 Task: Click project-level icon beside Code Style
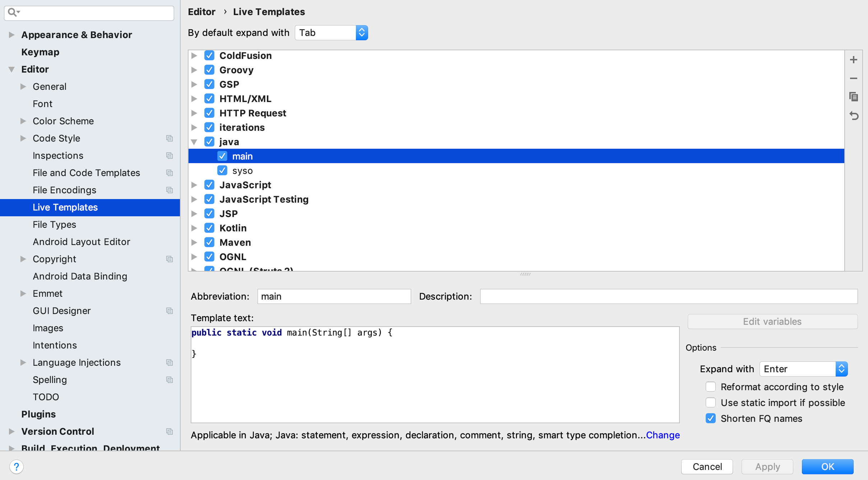click(x=170, y=138)
